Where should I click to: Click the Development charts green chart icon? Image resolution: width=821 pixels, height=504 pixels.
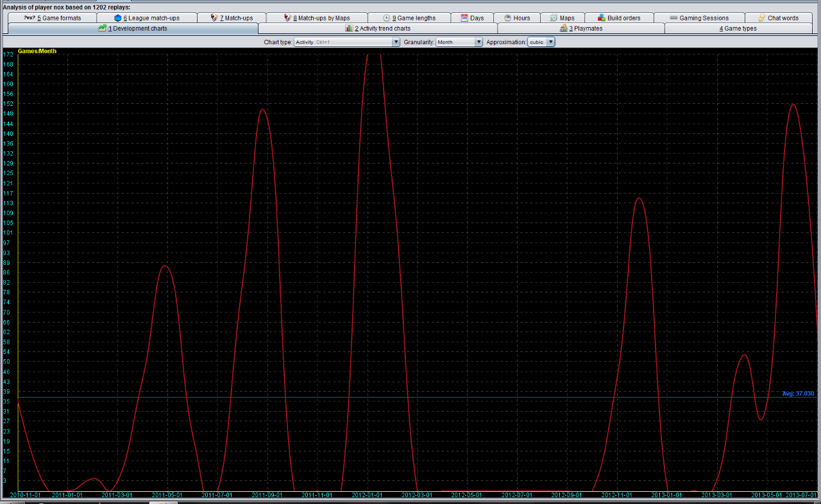click(103, 28)
